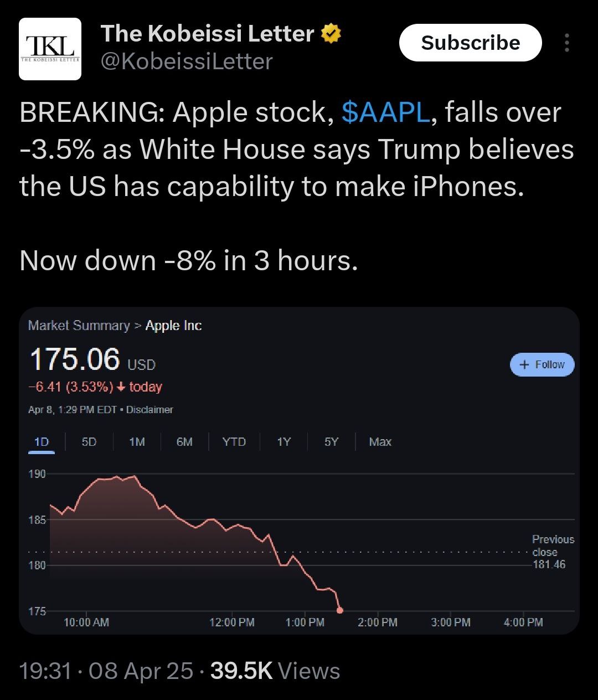Click the Follow button in market summary
This screenshot has width=598, height=700.
tap(542, 364)
